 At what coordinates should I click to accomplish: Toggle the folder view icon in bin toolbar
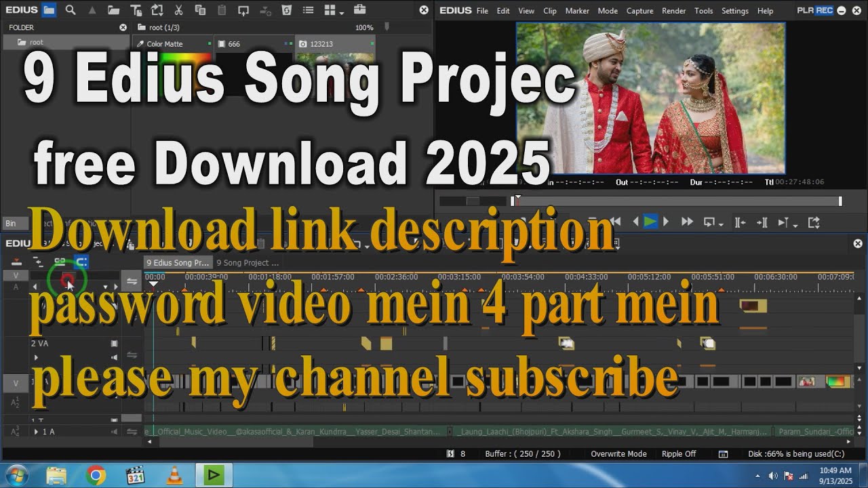[x=49, y=9]
